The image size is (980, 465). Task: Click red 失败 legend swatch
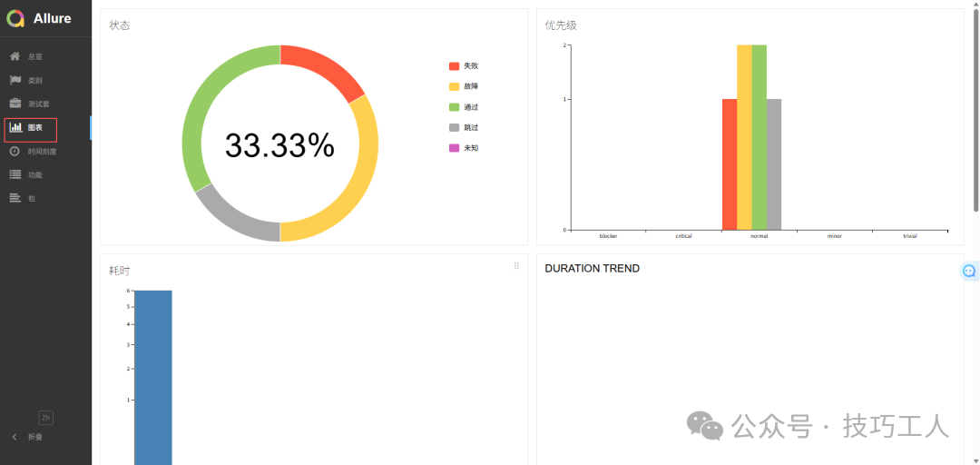(454, 66)
